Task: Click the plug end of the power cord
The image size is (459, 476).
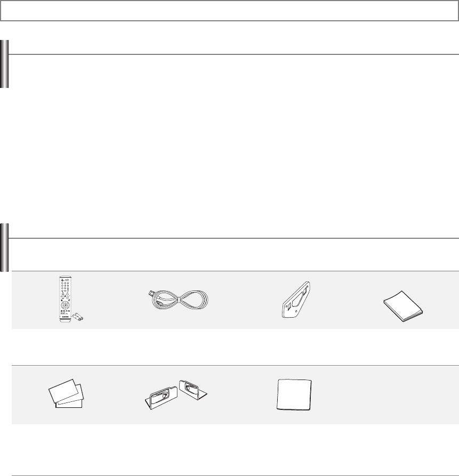Action: [x=151, y=294]
